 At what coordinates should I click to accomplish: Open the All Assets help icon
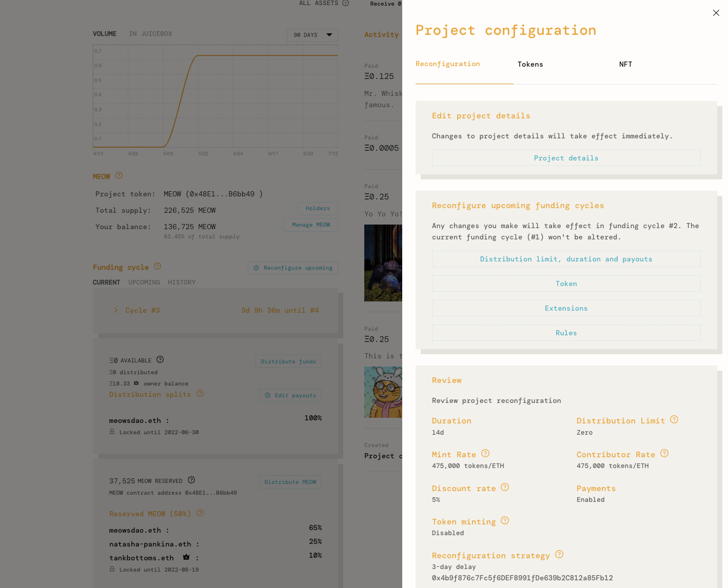(x=346, y=3)
